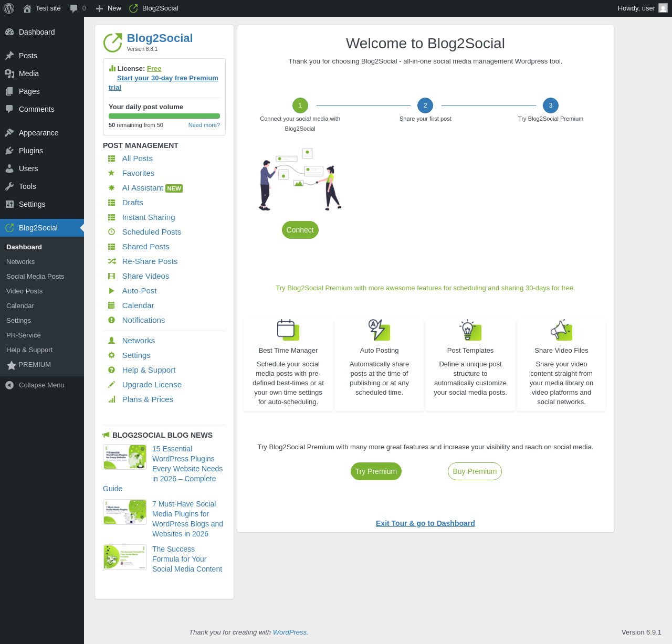This screenshot has height=644, width=672.
Task: Click the Need more? link
Action: pyautogui.click(x=204, y=125)
